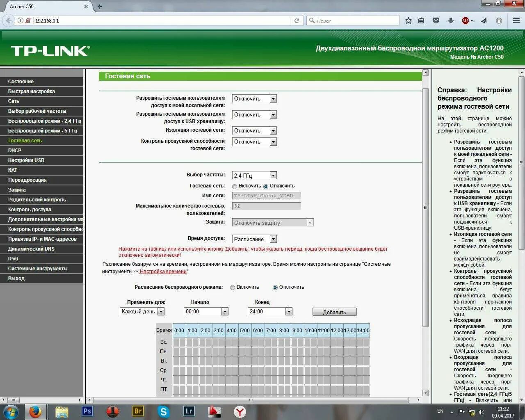This screenshot has height=420, width=525.
Task: Select wireless schedule Отключить radio
Action: [x=275, y=288]
